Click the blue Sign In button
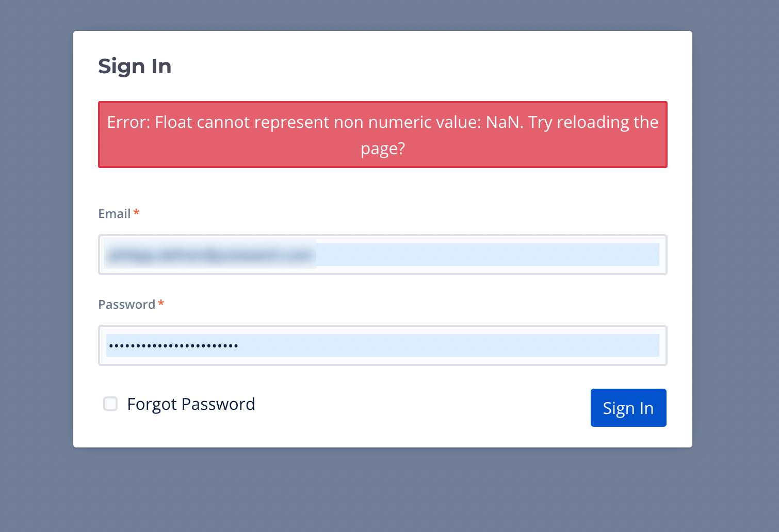Viewport: 779px width, 532px height. [628, 408]
